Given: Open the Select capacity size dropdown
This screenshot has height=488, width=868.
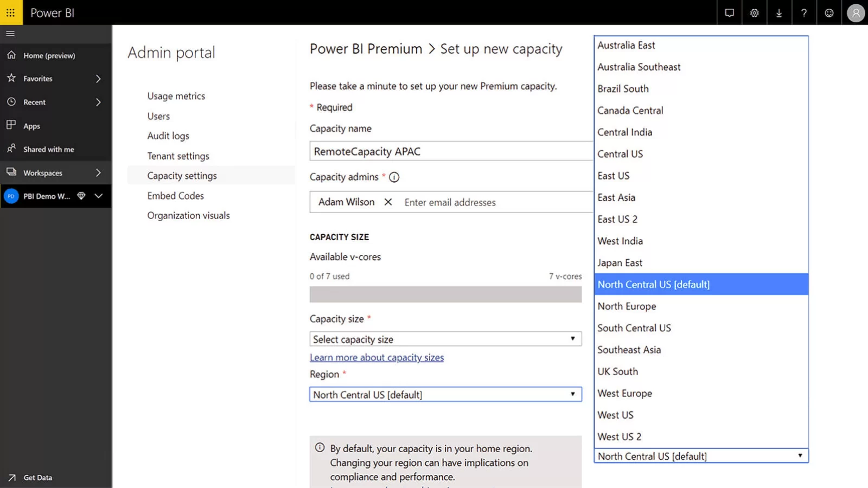Looking at the screenshot, I should coord(445,339).
